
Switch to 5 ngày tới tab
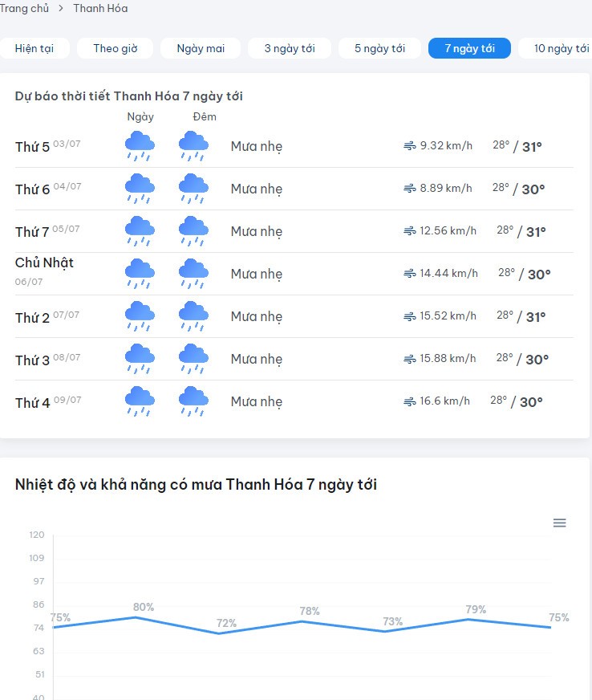pyautogui.click(x=379, y=48)
